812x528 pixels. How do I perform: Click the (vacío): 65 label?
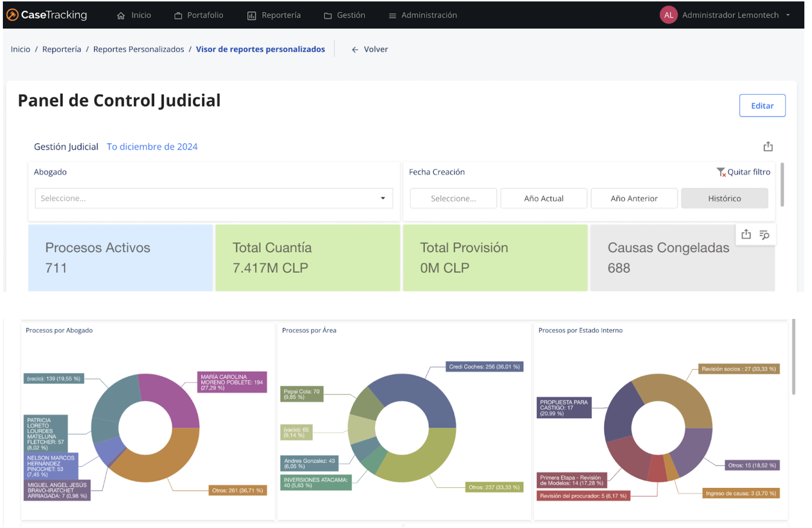pos(296,432)
